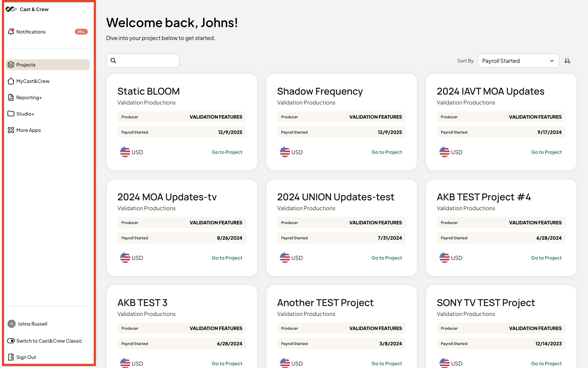Open the Sort By Payroll Started dropdown

coord(518,61)
